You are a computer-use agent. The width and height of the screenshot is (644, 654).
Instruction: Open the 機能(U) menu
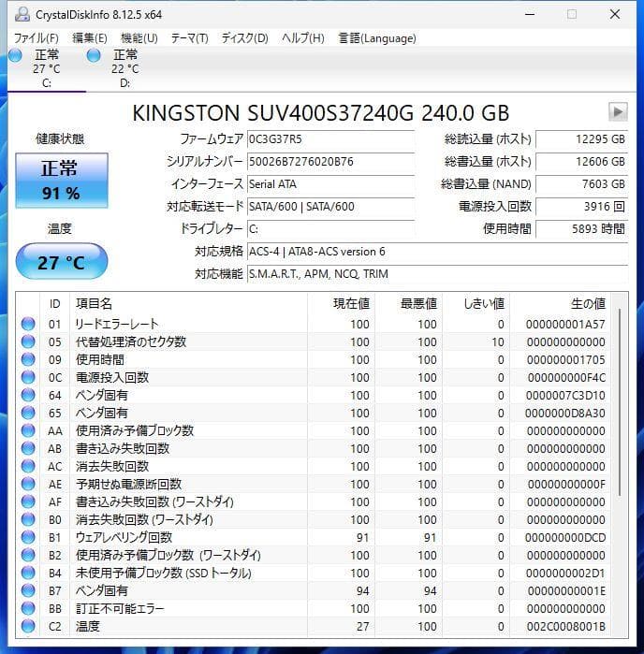point(139,38)
